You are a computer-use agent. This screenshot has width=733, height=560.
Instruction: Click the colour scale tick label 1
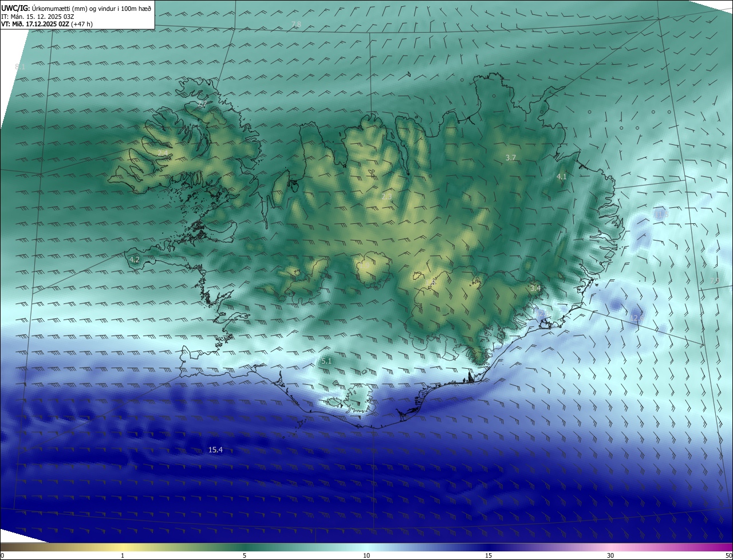coord(123,556)
